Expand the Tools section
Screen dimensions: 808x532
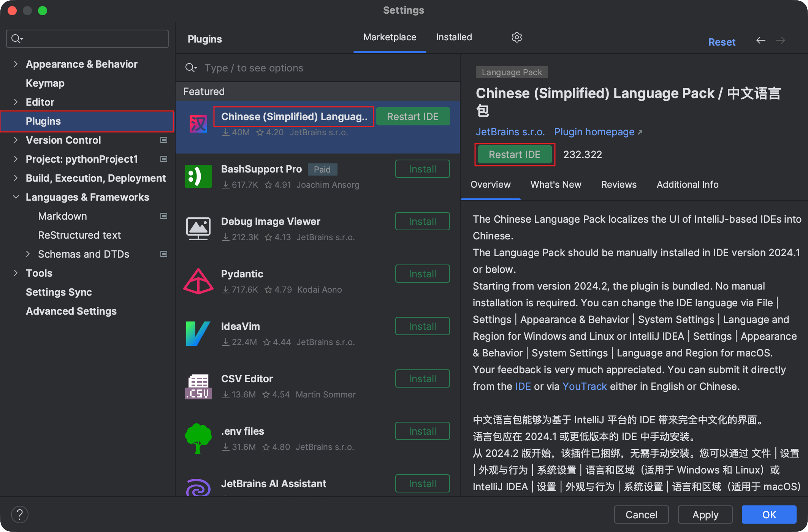16,273
